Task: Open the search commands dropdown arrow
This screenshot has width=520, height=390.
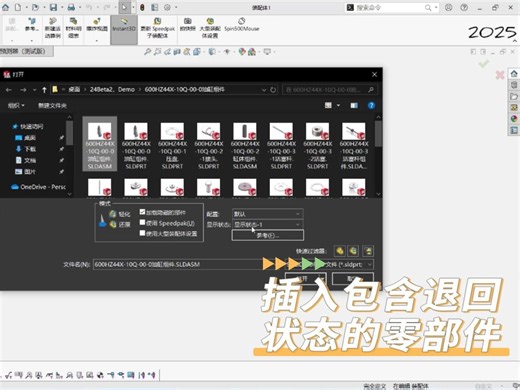Action: [x=436, y=7]
